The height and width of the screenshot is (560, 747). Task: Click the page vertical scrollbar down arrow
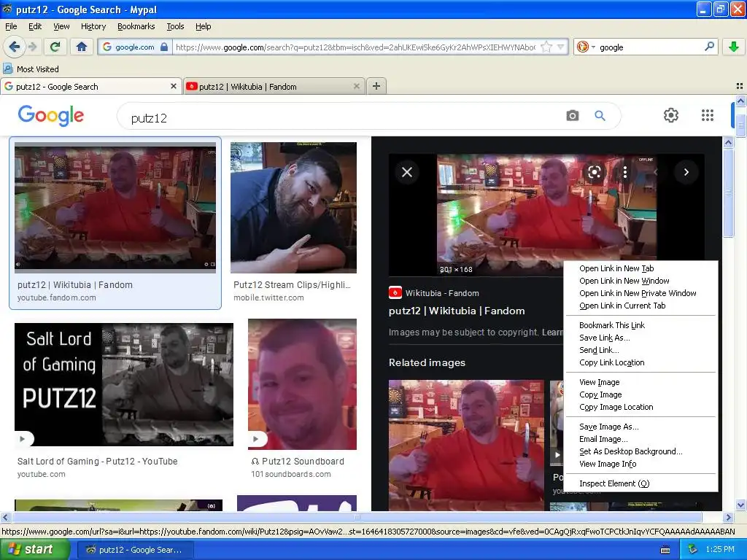740,505
